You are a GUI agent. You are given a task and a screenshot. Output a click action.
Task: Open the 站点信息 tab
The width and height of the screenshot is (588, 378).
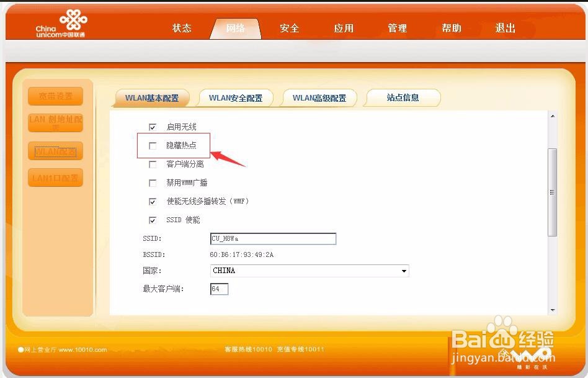tap(403, 97)
